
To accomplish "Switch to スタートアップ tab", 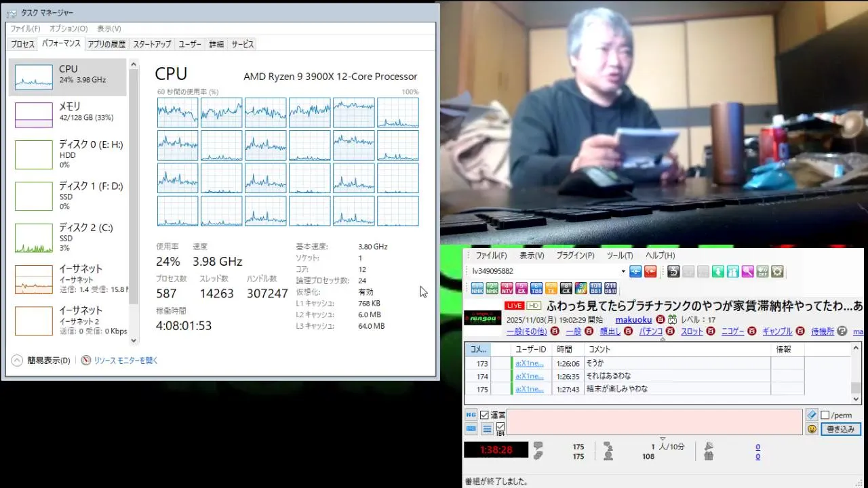I will pyautogui.click(x=152, y=44).
